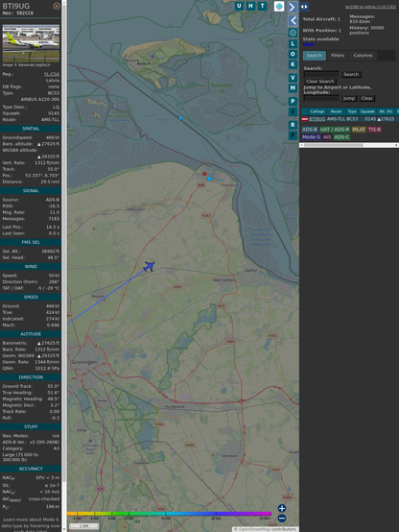Click the Clear Search button

point(320,82)
